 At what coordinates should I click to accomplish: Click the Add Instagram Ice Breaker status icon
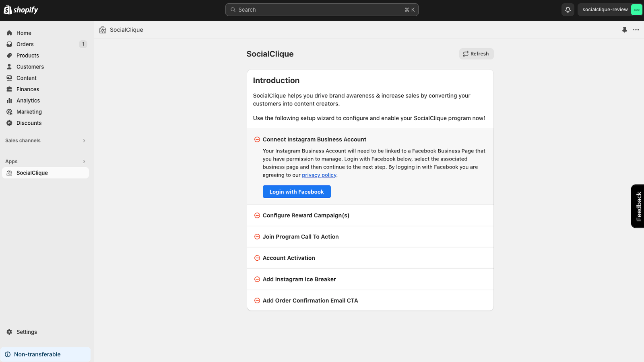(x=257, y=280)
